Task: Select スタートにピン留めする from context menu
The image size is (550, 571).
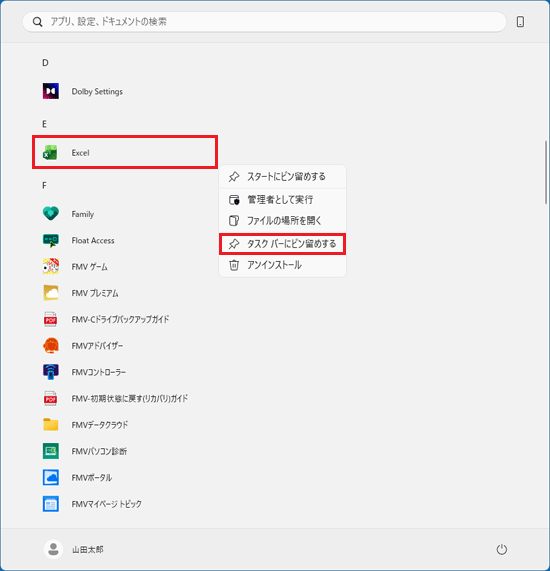Action: coord(282,177)
